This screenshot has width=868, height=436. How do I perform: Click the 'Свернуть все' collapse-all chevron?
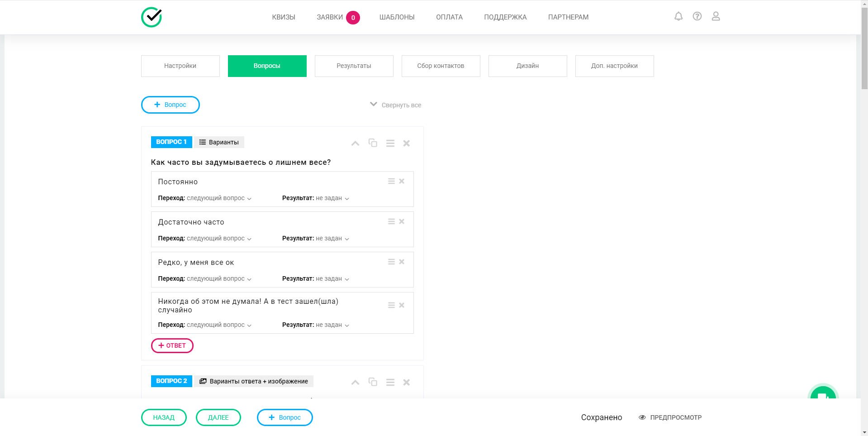374,104
